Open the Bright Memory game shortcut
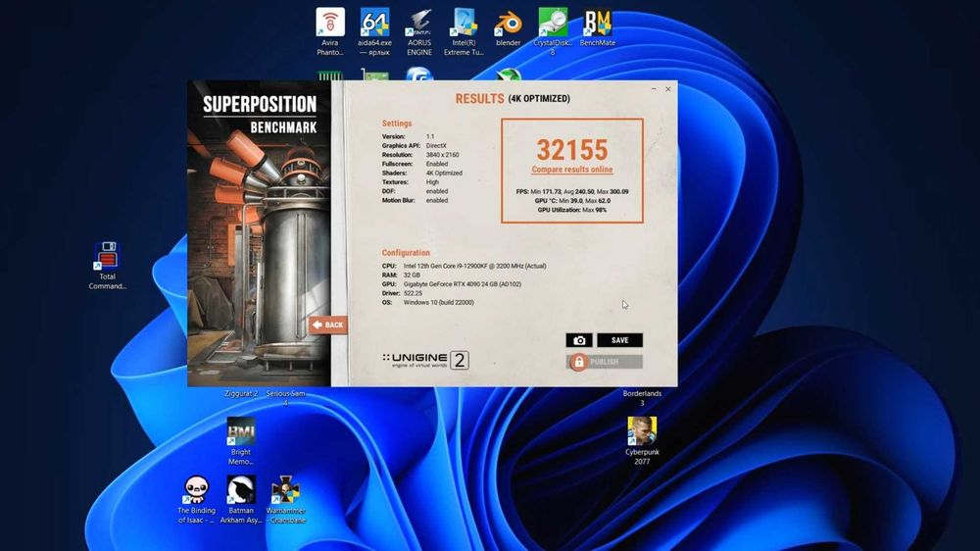The height and width of the screenshot is (551, 980). point(241,441)
